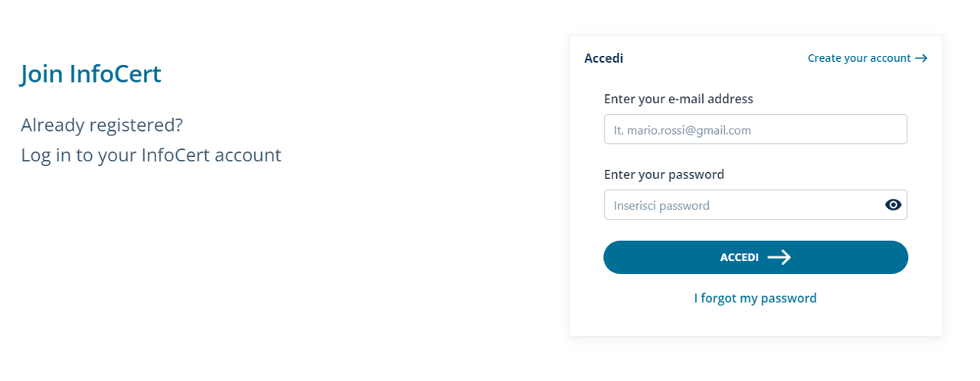Screen dimensions: 980x381
Task: Focus the password input field
Action: [743, 205]
